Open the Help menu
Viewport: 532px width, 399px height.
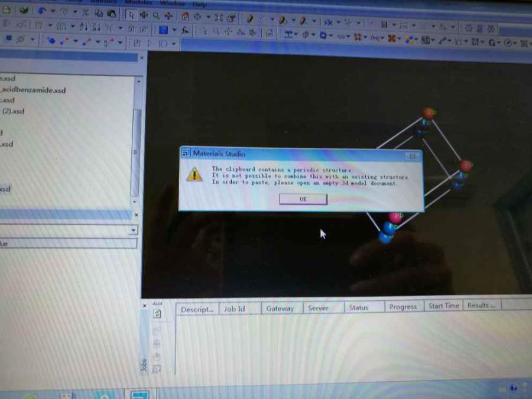pyautogui.click(x=200, y=4)
